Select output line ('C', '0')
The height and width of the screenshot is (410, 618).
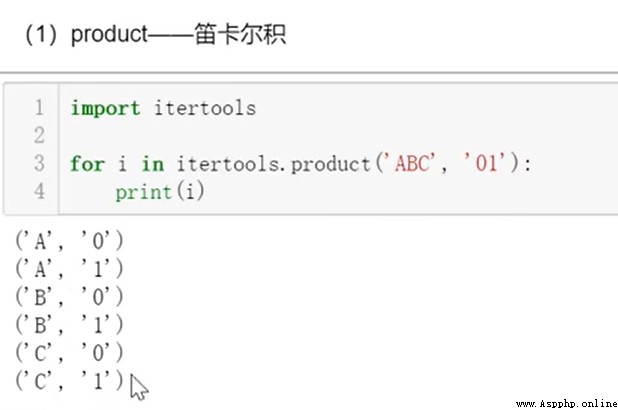tap(69, 352)
